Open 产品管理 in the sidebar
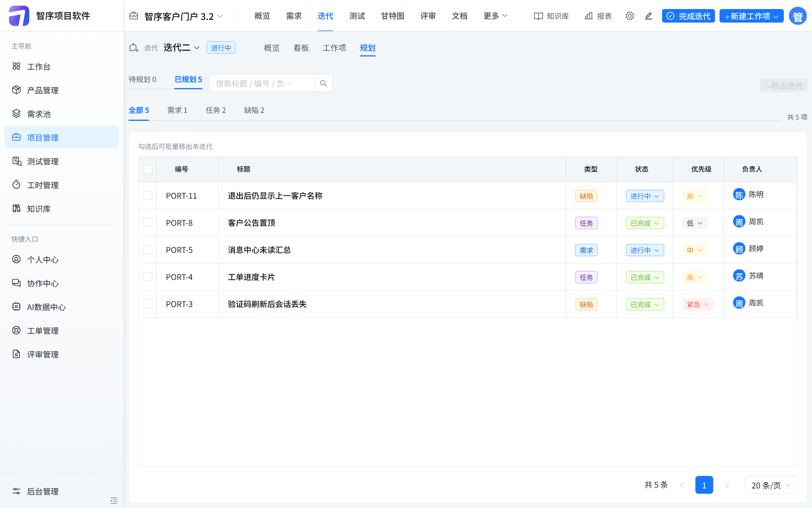Screen dimensions: 812x508 coord(62,90)
